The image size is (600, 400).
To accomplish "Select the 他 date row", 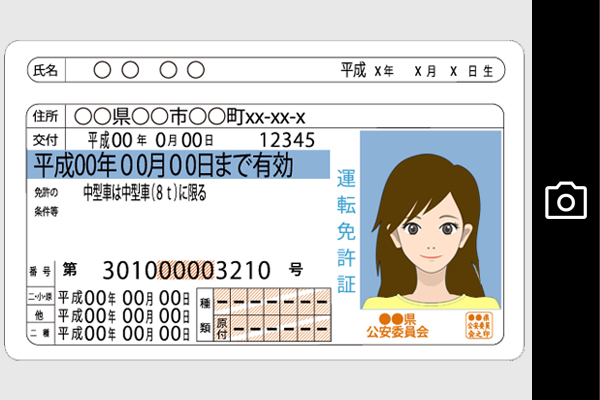I will pos(124,313).
